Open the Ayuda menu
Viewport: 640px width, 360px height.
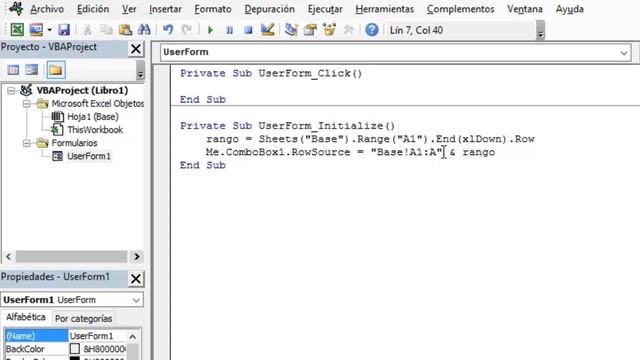click(569, 9)
